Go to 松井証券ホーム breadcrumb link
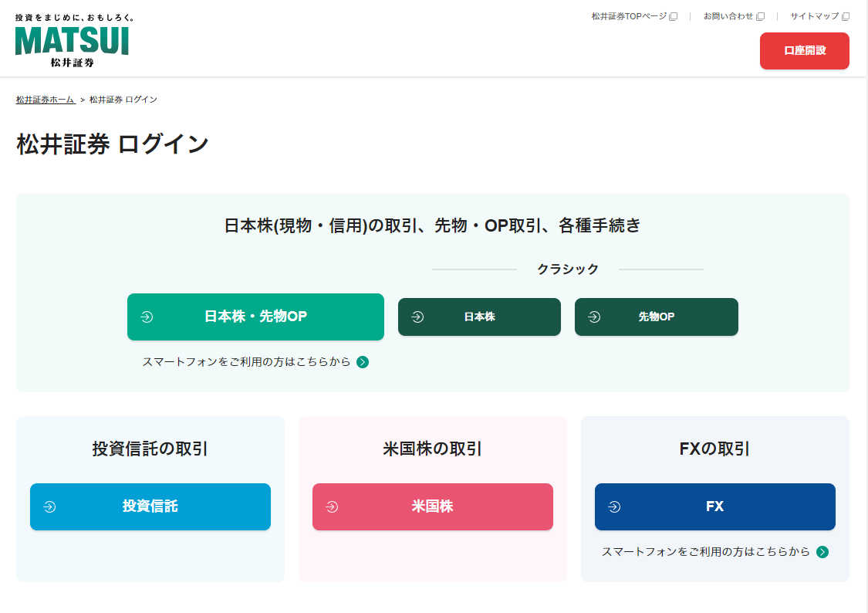 coord(46,100)
